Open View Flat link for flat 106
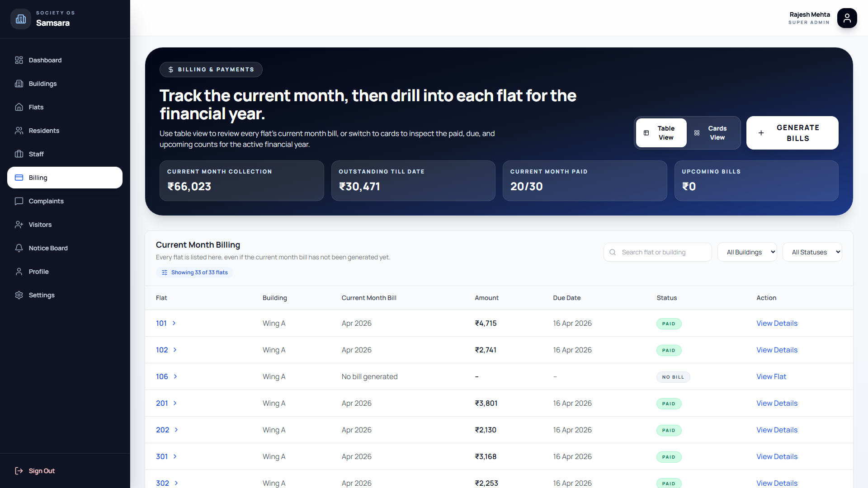868x488 pixels. (771, 376)
